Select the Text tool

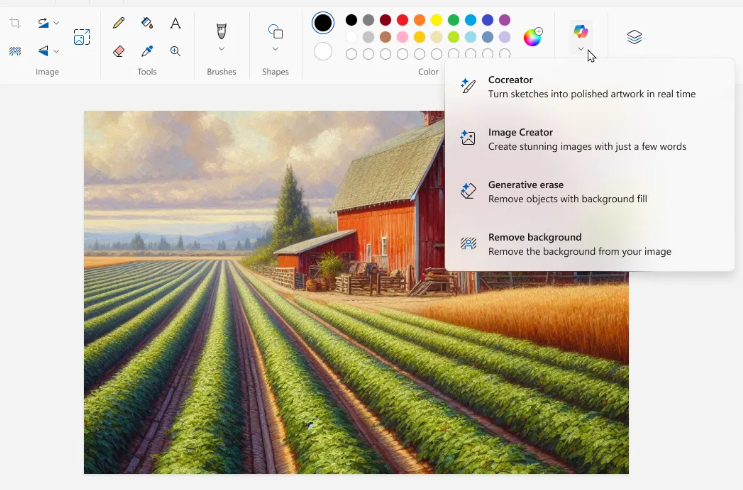(x=175, y=23)
